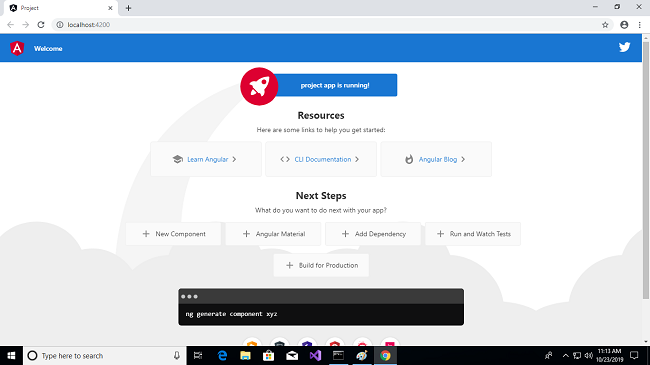Click the taskbar clock showing 11:13 AM
This screenshot has width=650, height=365.
tap(609, 355)
